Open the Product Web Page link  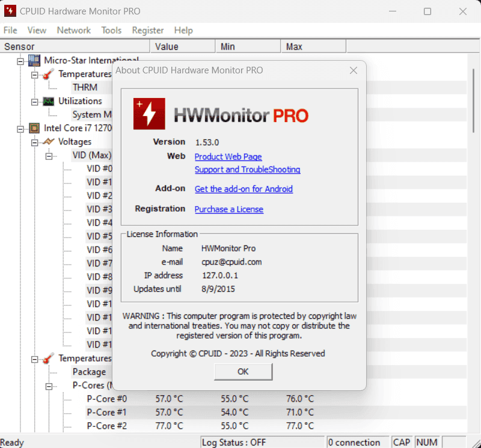coord(228,157)
